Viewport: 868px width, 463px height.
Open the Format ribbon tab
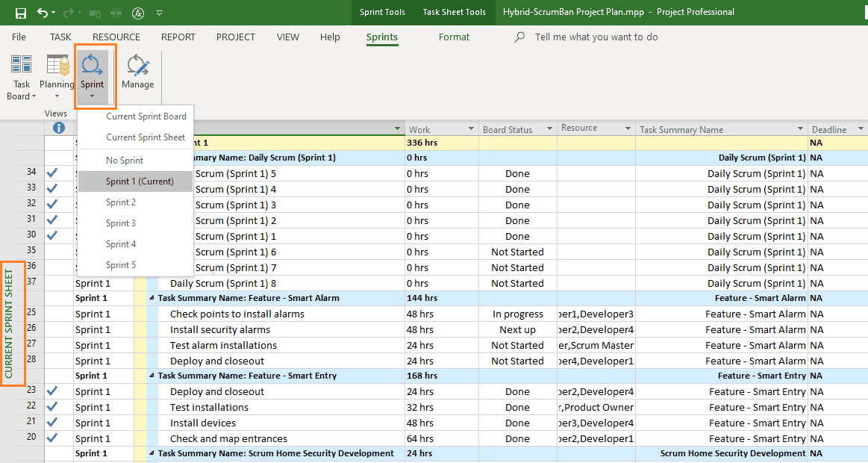point(454,37)
